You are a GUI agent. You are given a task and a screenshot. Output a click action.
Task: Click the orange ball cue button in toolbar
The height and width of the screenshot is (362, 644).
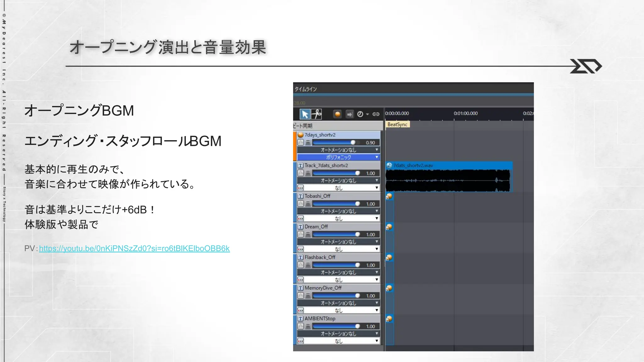tap(337, 114)
